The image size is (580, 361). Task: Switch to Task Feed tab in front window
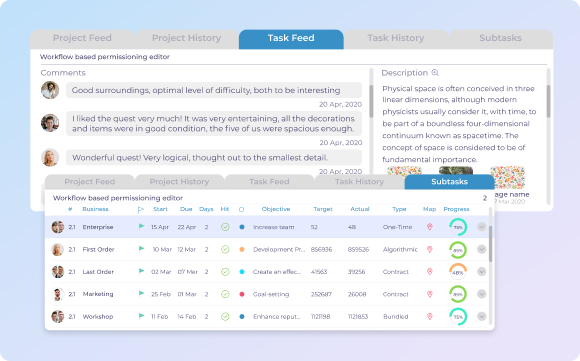coord(269,182)
